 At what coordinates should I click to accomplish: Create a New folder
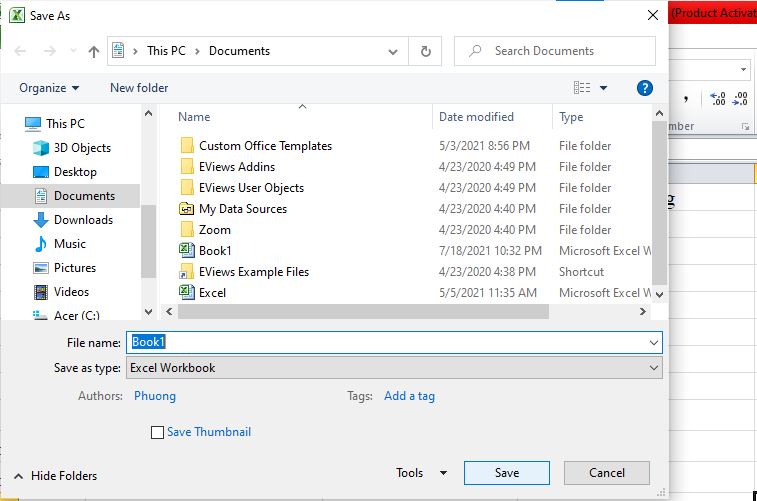[x=139, y=88]
